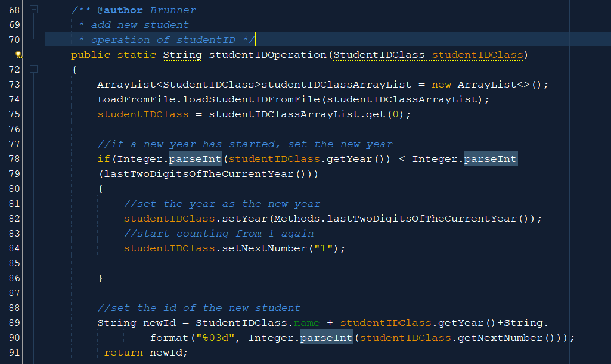Click the 'return' keyword on line 91

(x=123, y=353)
